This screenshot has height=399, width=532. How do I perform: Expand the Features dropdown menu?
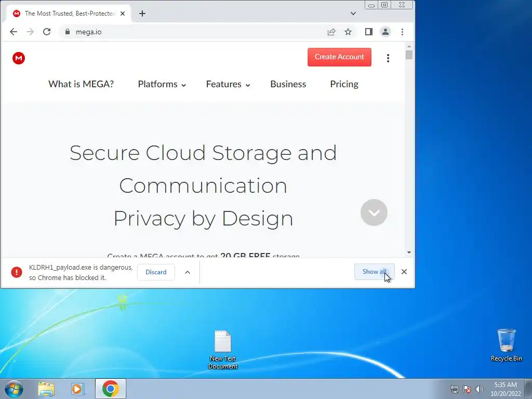coord(228,84)
